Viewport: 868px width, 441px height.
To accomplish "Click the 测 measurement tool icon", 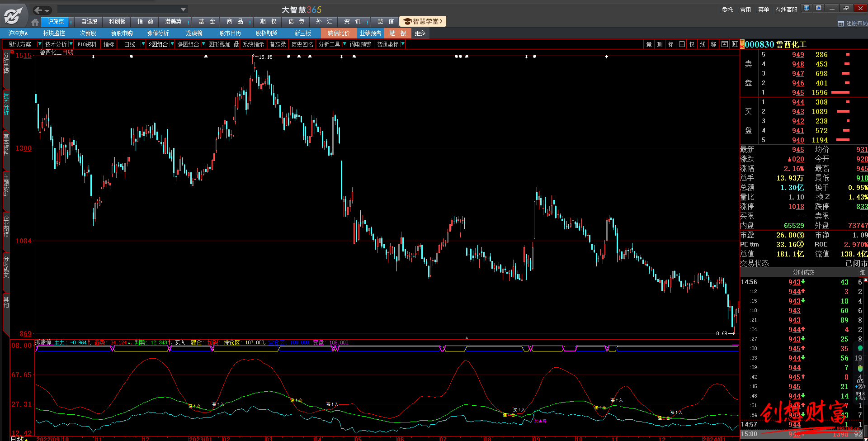I will (660, 44).
